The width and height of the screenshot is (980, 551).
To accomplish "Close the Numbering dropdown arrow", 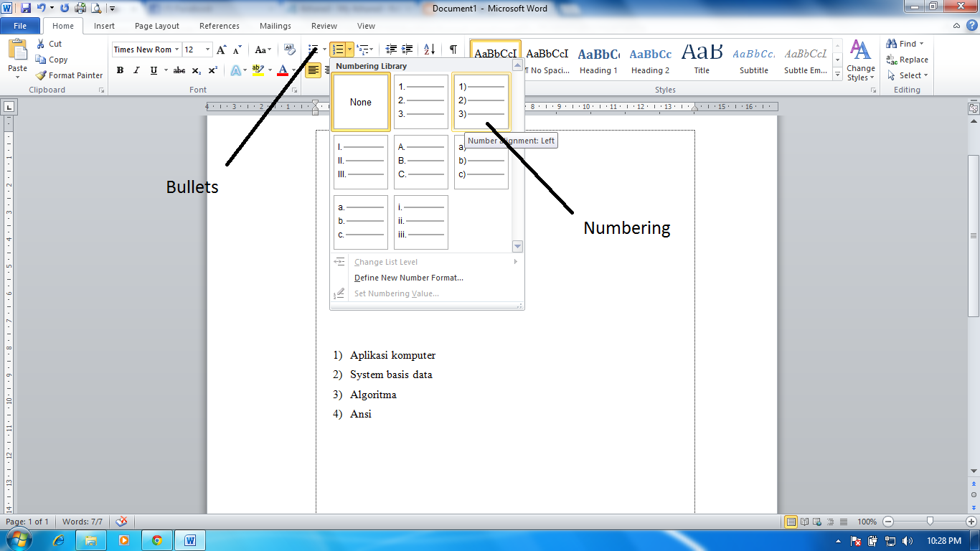I will tap(349, 50).
